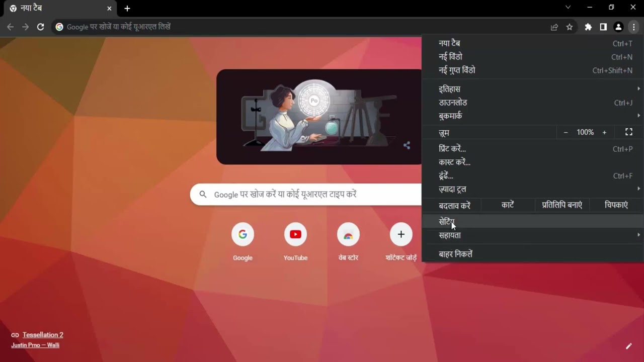
Task: Enter fullscreen from the zoom row icon
Action: tap(629, 132)
